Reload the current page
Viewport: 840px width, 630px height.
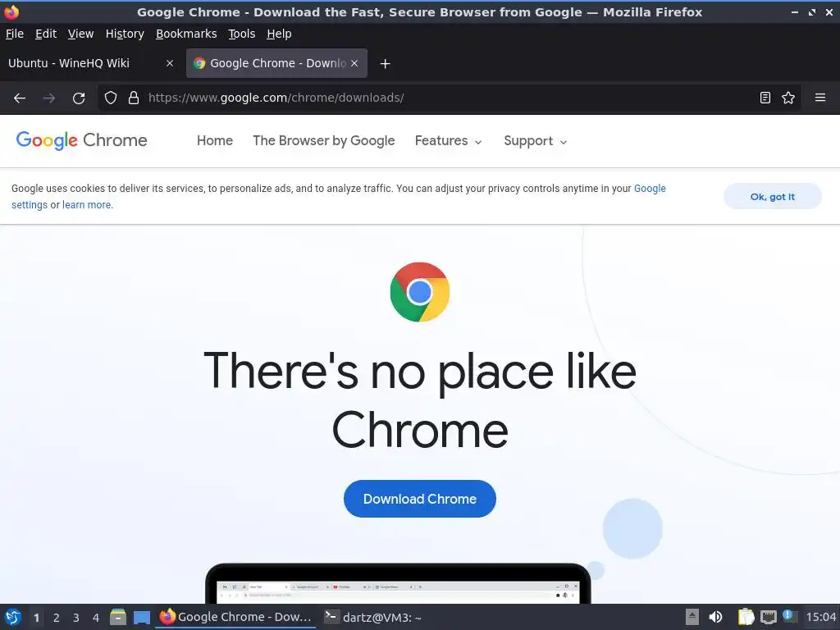[x=79, y=98]
